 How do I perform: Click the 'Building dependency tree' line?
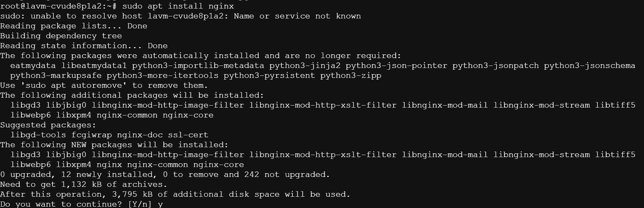(61, 36)
